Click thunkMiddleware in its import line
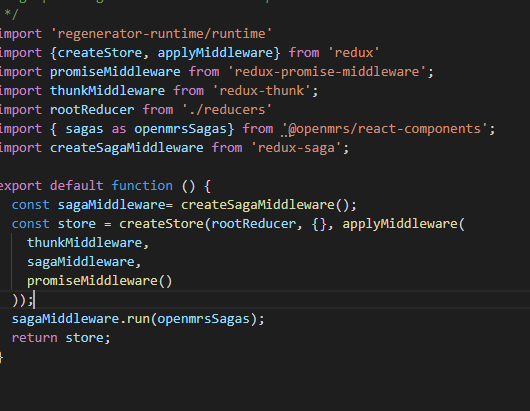 click(107, 91)
